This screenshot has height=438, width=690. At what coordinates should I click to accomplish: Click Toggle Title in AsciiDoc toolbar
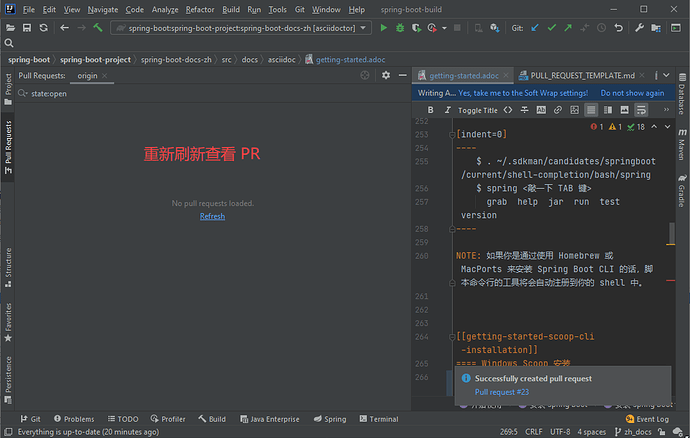tap(477, 110)
